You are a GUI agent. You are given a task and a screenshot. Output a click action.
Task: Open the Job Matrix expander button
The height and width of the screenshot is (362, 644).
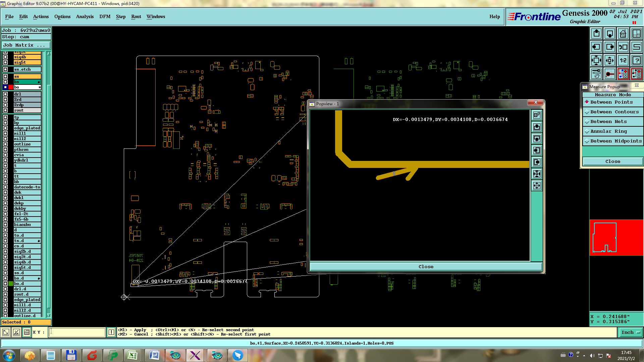[26, 45]
